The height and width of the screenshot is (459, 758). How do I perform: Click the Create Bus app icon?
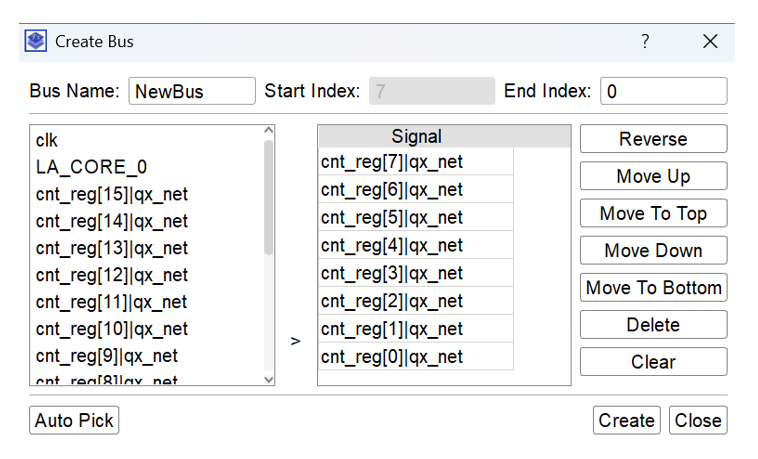point(36,41)
